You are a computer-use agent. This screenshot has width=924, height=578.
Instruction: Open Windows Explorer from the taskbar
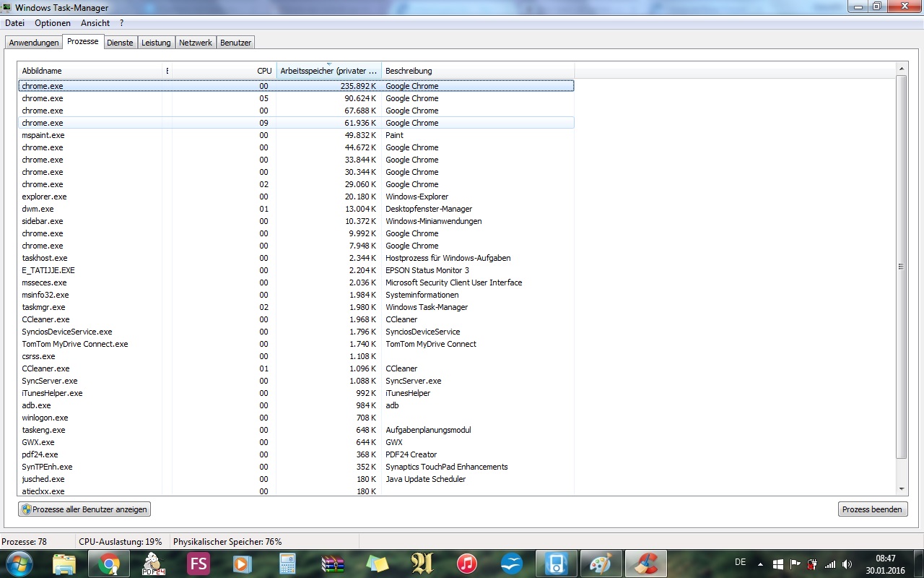[64, 564]
